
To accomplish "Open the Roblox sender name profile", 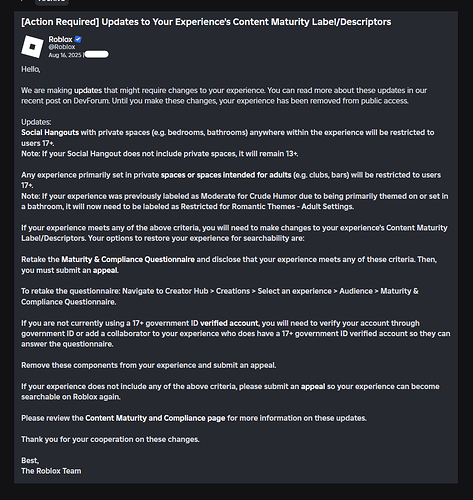I will click(60, 39).
